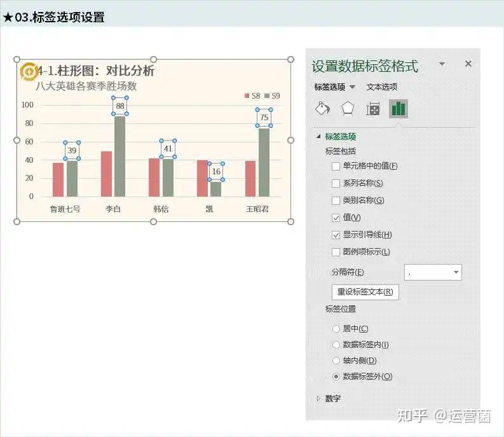
Task: Click the 鲁班七号 axis category label
Action: click(x=65, y=209)
